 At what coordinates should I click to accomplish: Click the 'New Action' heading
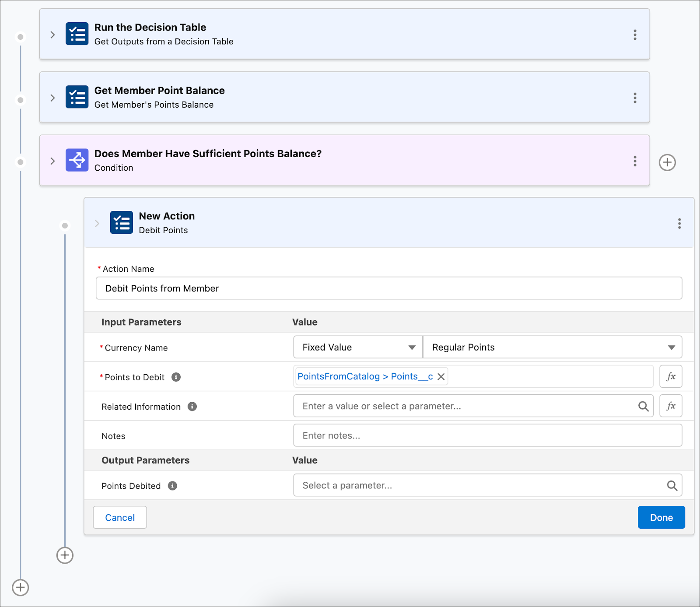(167, 216)
